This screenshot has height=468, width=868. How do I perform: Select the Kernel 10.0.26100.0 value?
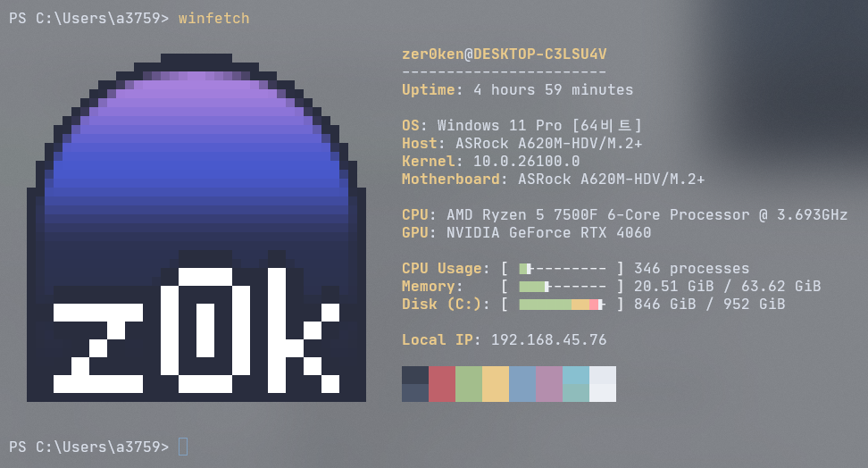tap(527, 161)
